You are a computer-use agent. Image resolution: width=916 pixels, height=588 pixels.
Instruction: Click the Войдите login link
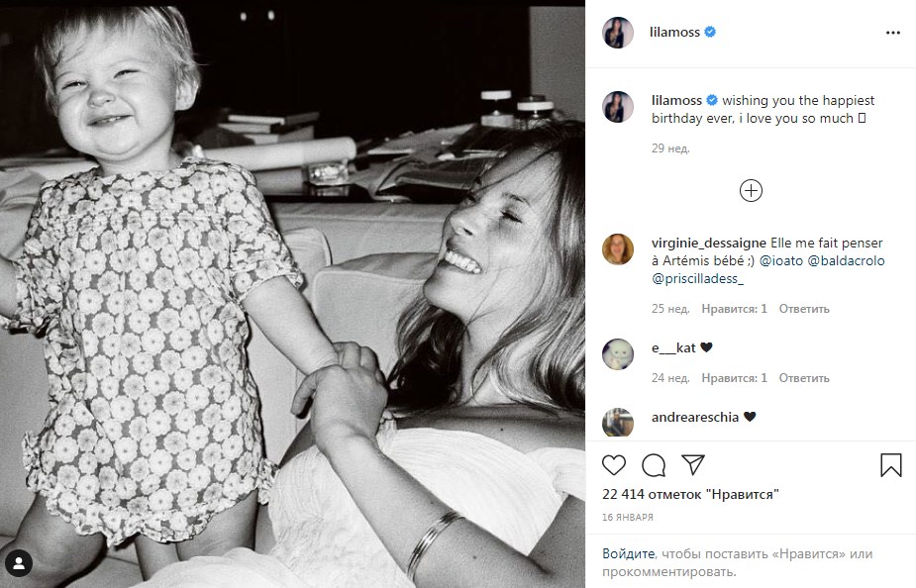coord(628,553)
